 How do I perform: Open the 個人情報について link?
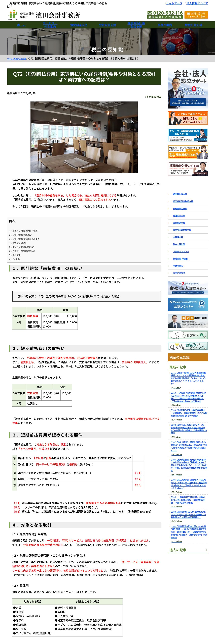point(197,3)
